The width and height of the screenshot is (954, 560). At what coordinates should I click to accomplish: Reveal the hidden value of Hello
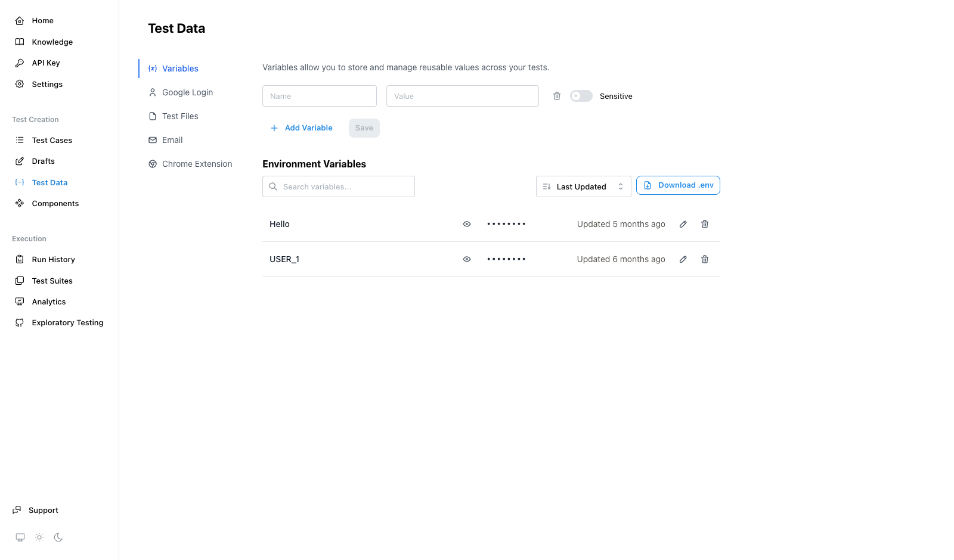467,224
